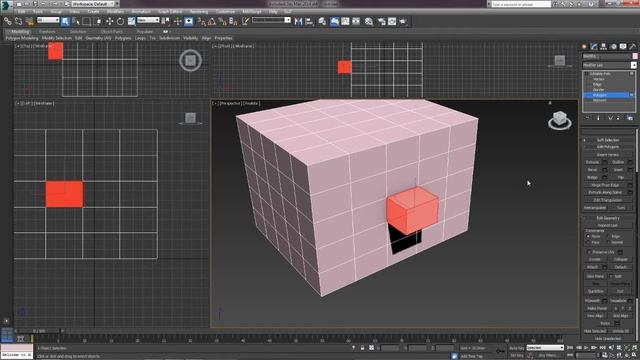Activate the Select Object tool
Screen dimensions: 640x360
[x=65, y=21]
